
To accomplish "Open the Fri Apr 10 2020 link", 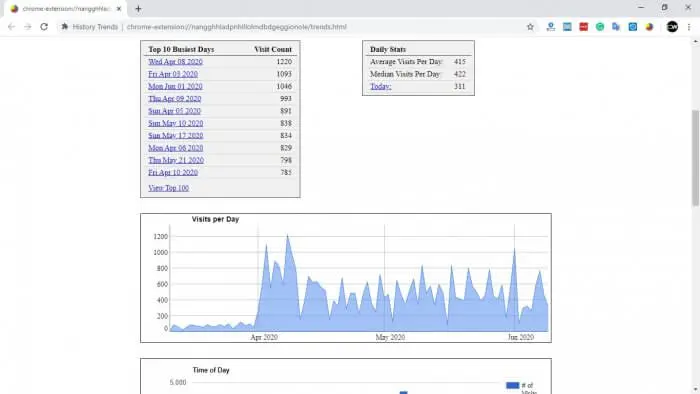I will (x=173, y=172).
